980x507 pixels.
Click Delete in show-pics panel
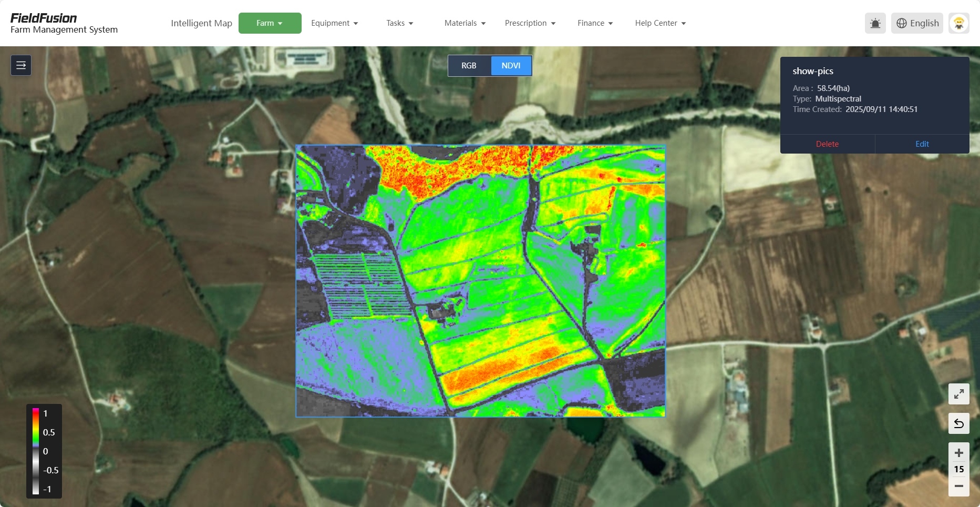(827, 144)
